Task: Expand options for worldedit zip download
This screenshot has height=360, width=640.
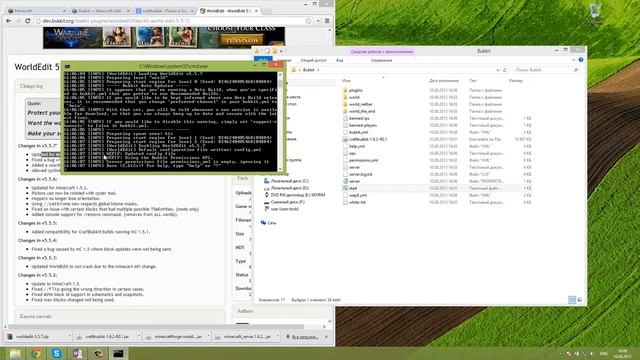Action: [69, 337]
